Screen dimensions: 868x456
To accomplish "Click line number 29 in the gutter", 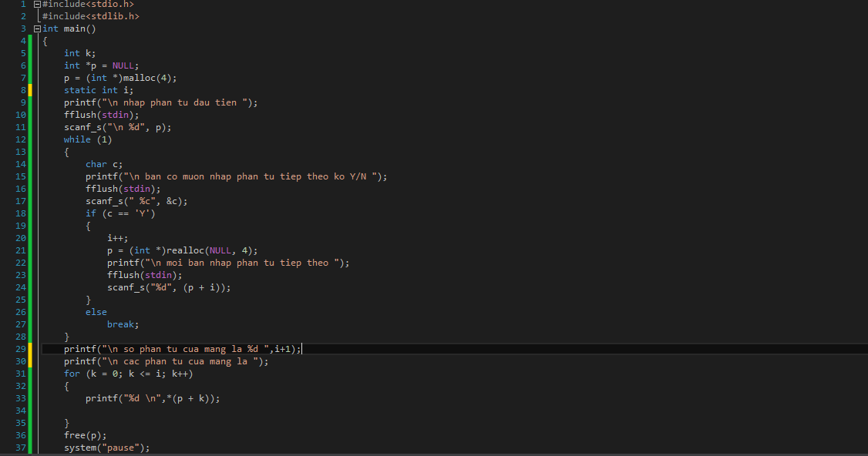I will [x=20, y=349].
